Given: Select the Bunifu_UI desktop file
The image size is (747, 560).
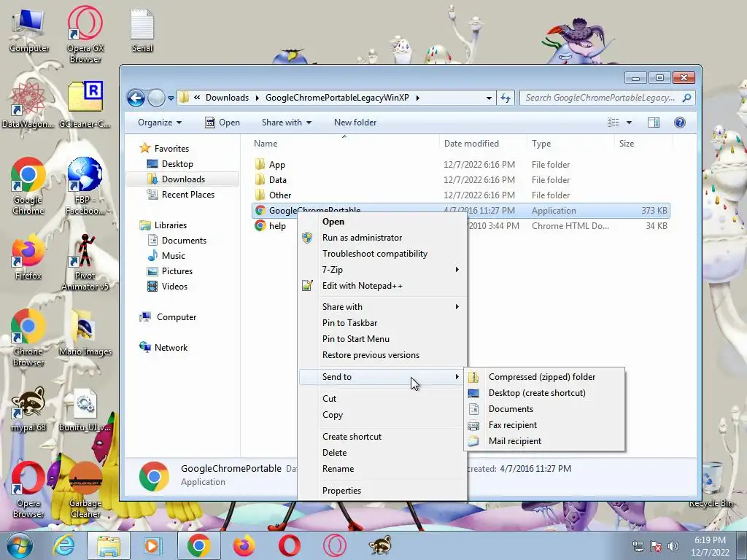Looking at the screenshot, I should point(85,408).
